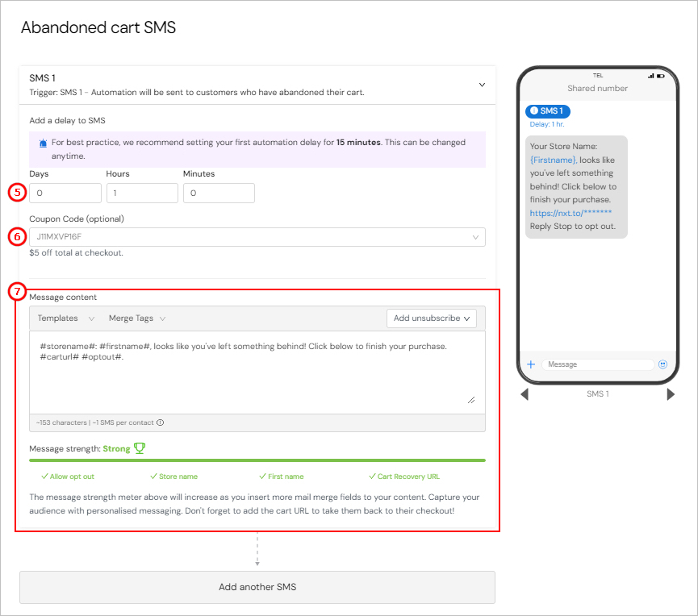This screenshot has width=698, height=616.
Task: Click the Cart Recovery URL indicator
Action: coord(404,477)
